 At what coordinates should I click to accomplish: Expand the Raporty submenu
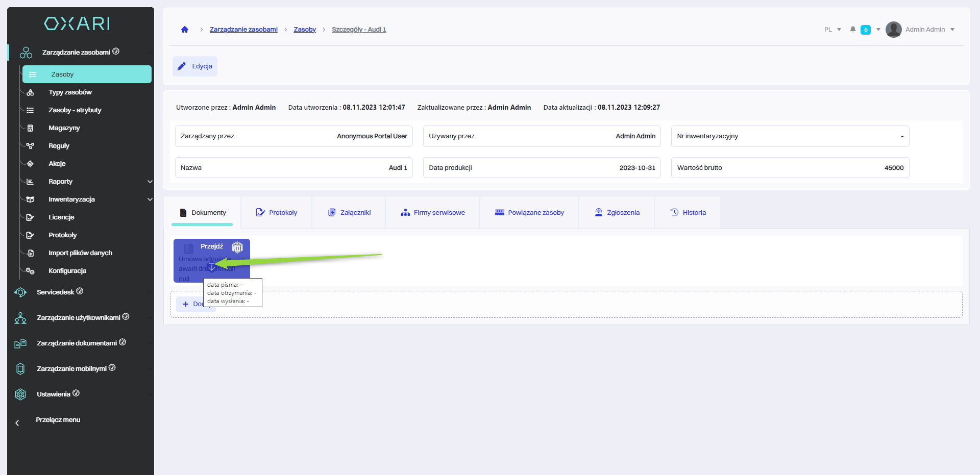[150, 182]
